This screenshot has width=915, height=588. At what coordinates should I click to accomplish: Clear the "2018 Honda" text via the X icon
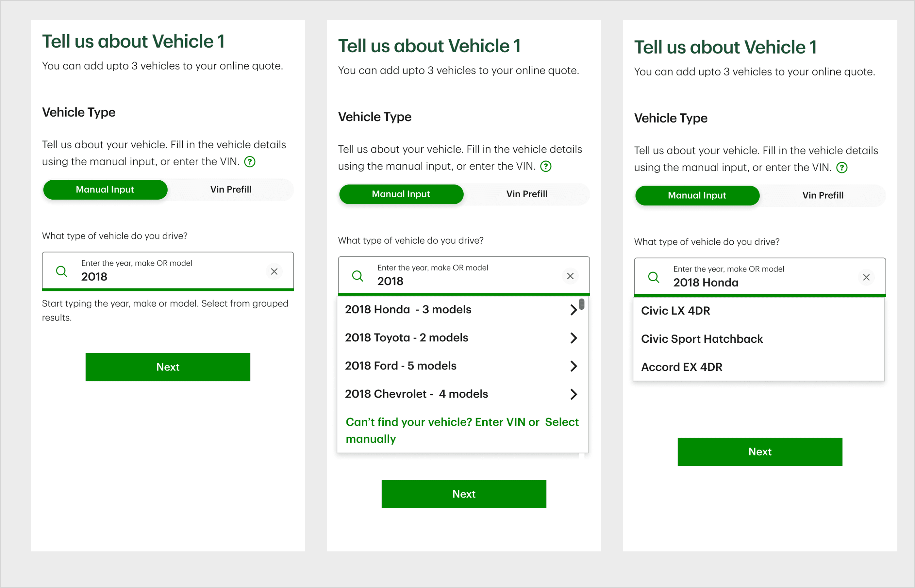(x=867, y=278)
